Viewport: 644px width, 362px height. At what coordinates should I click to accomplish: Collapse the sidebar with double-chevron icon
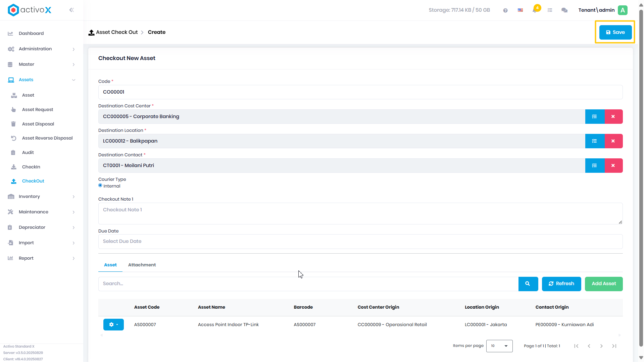point(71,10)
